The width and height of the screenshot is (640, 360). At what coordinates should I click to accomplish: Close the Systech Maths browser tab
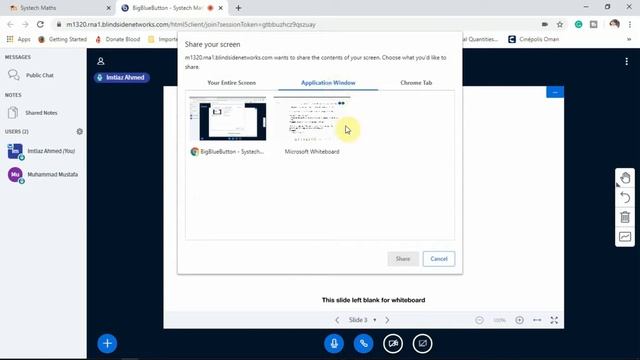[x=109, y=8]
